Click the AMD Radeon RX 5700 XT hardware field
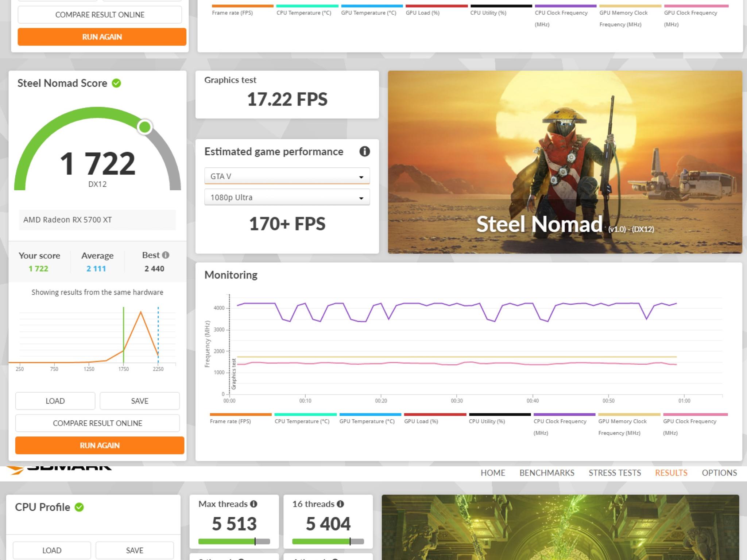This screenshot has width=747, height=560. pyautogui.click(x=97, y=220)
